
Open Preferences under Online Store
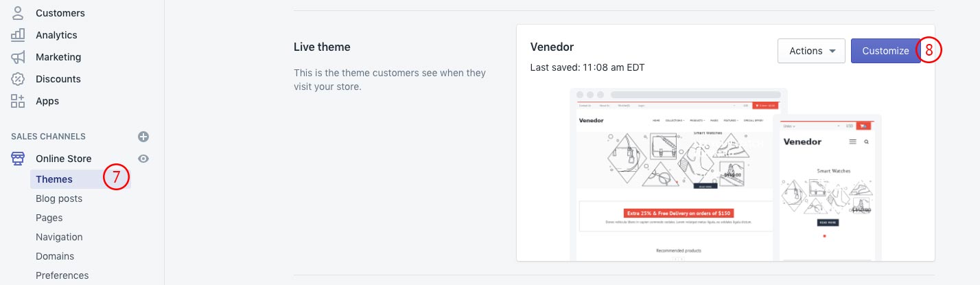[62, 275]
